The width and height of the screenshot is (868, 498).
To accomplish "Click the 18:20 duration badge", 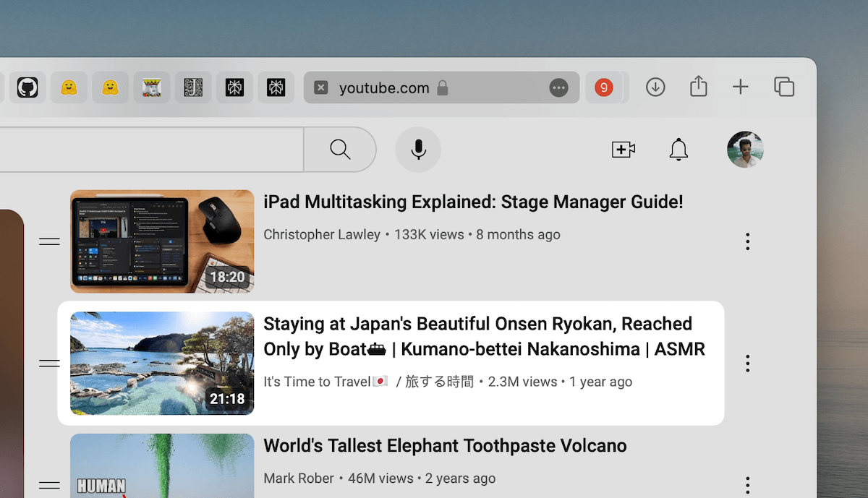I will [x=227, y=277].
